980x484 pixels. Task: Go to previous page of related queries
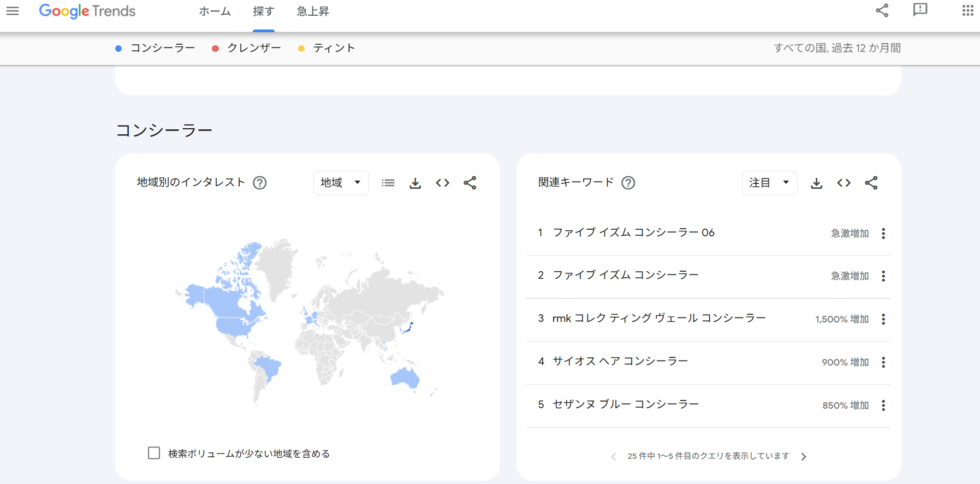pyautogui.click(x=614, y=456)
